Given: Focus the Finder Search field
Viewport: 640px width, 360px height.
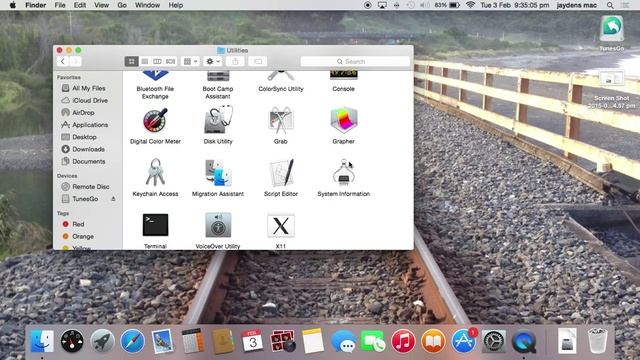Looking at the screenshot, I should point(355,61).
